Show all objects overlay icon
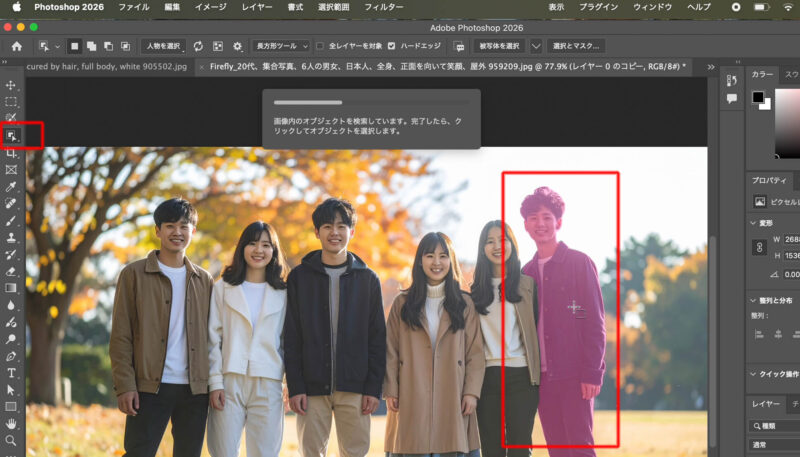 (218, 46)
